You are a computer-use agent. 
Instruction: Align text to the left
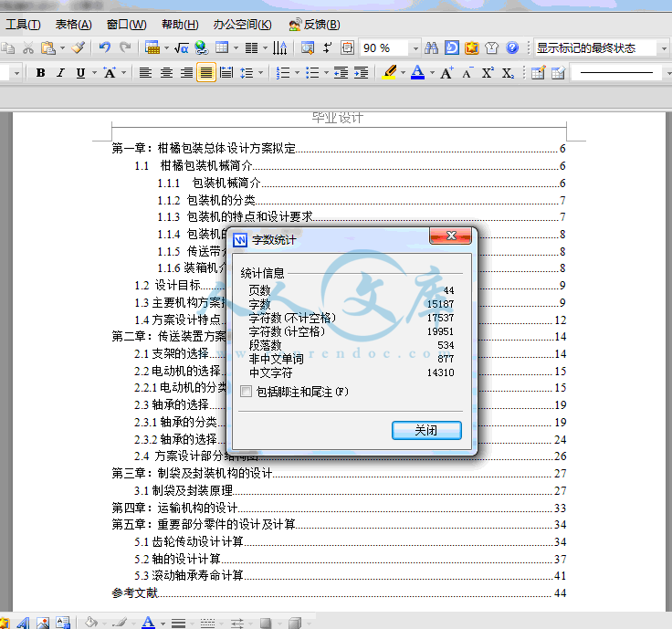coord(146,73)
